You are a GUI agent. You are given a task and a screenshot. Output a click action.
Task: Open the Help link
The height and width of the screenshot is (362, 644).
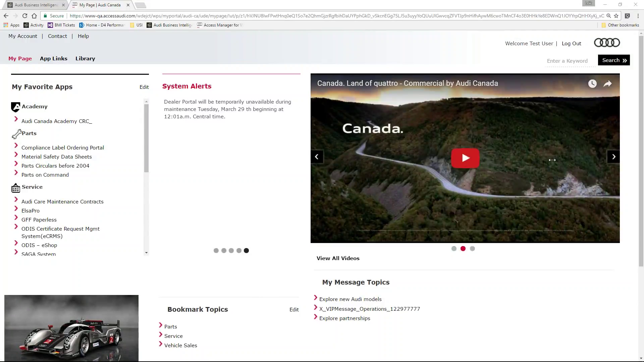(x=83, y=36)
